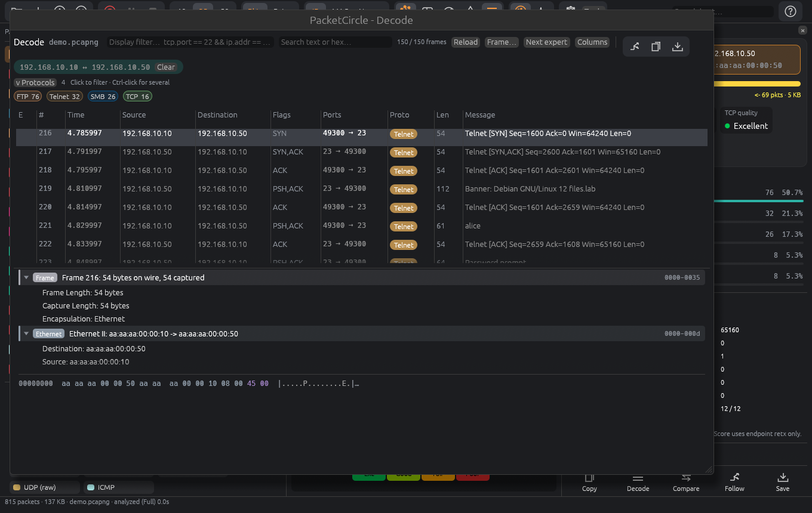This screenshot has height=513, width=812.
Task: Select packet row 217 SYN,ACK
Action: (x=362, y=152)
